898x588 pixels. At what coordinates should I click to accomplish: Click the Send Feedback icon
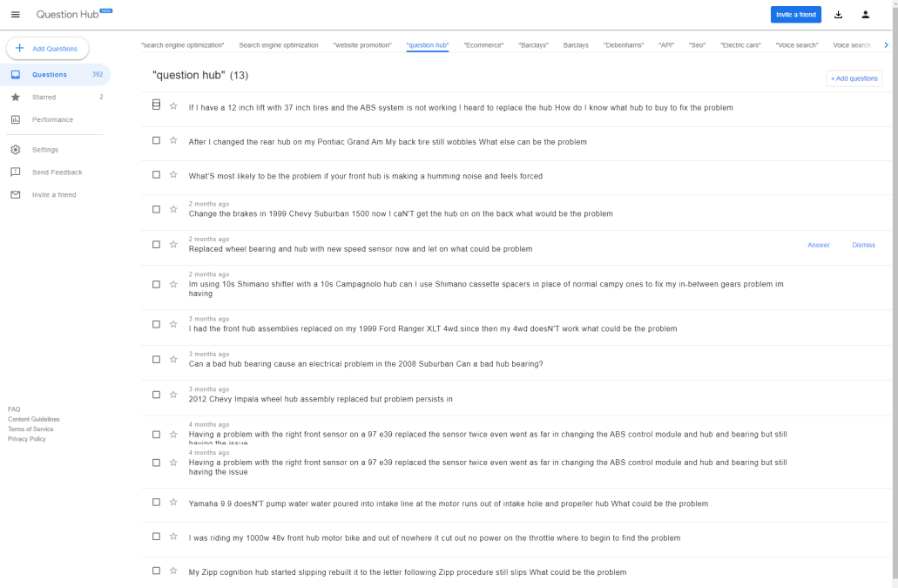(16, 172)
